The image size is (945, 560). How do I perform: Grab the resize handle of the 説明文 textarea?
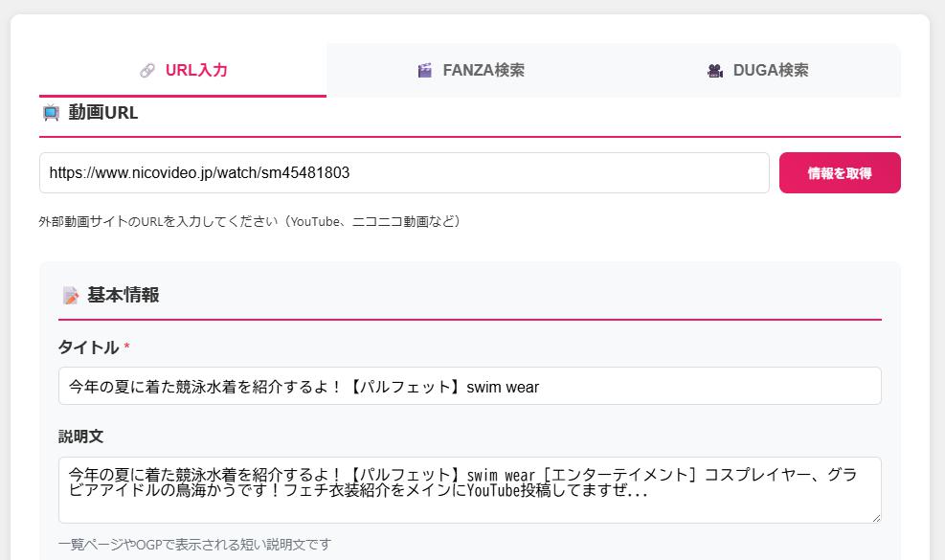875,517
